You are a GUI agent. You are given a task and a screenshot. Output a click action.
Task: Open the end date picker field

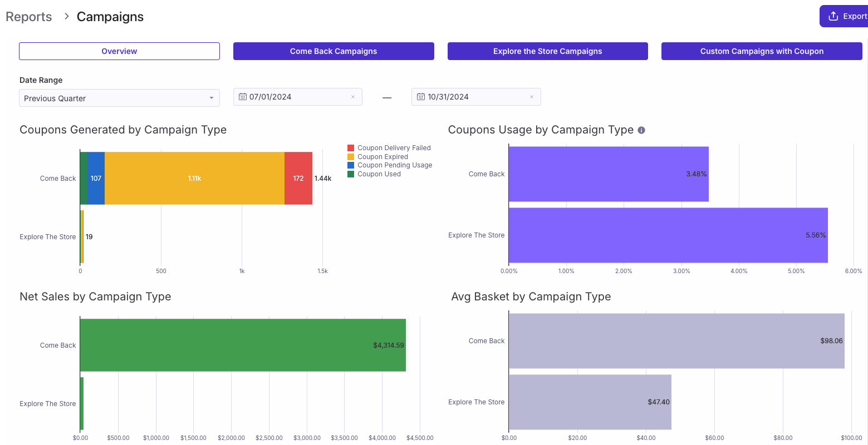point(476,97)
